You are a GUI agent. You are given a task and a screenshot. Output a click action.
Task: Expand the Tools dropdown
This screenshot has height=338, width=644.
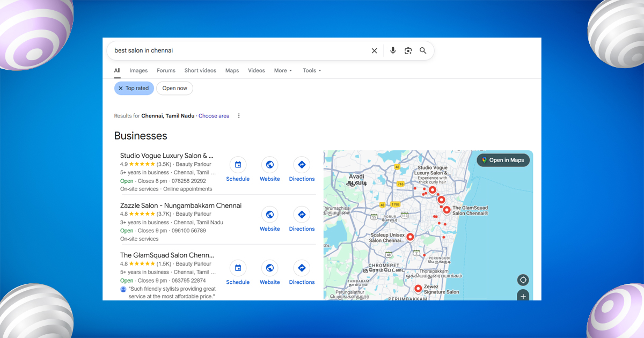311,70
